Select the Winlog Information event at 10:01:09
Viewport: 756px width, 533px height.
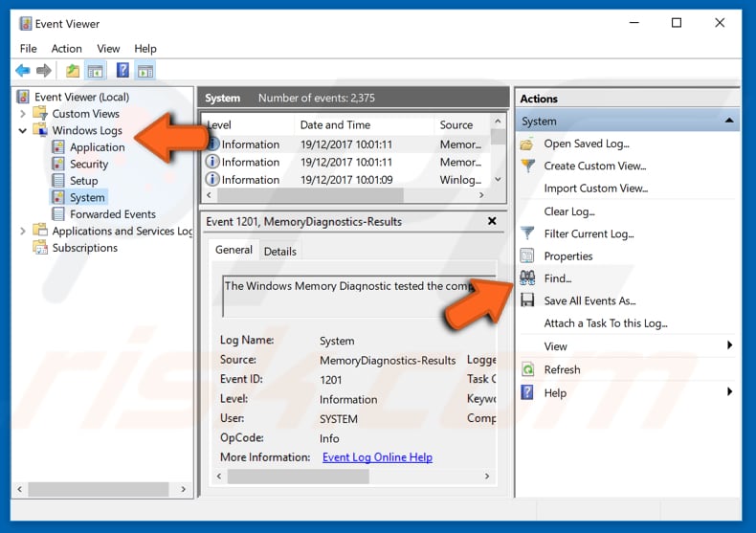coord(346,180)
